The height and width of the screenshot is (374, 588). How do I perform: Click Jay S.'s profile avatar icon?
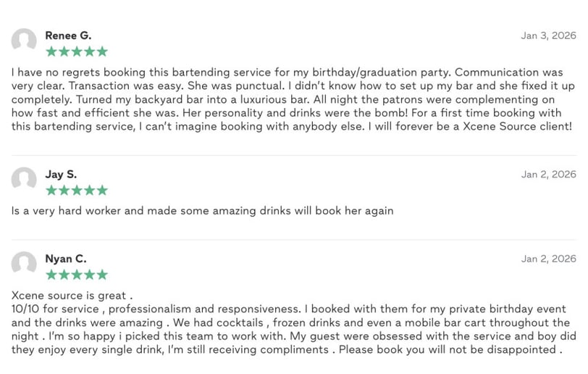[x=24, y=178]
